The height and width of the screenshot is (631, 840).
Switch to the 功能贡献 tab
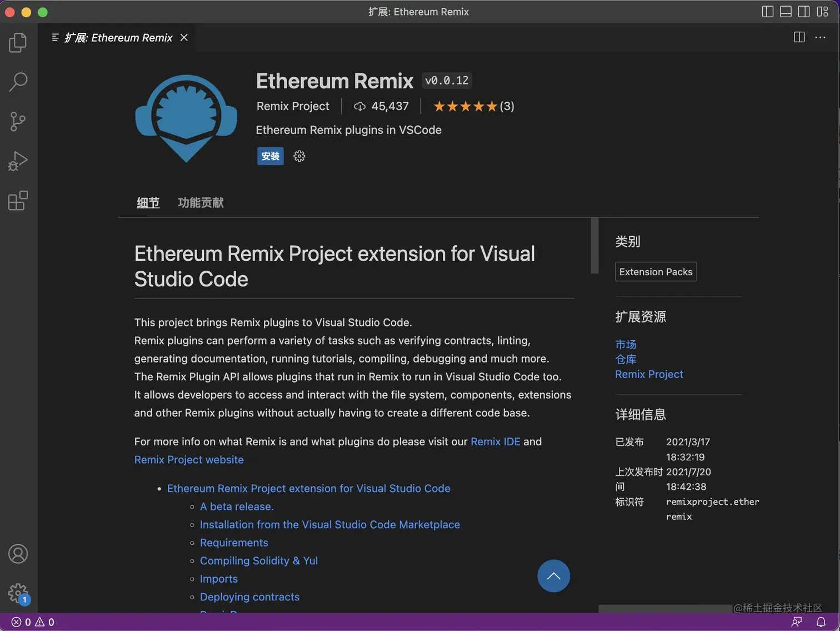[201, 203]
